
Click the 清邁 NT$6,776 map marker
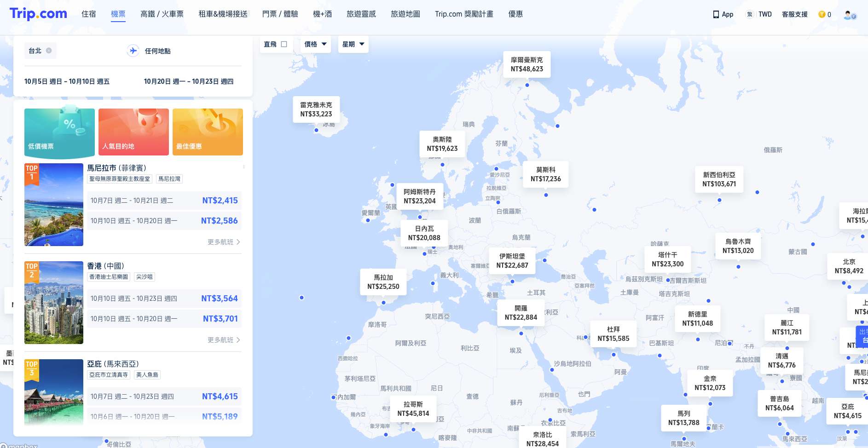tap(782, 361)
